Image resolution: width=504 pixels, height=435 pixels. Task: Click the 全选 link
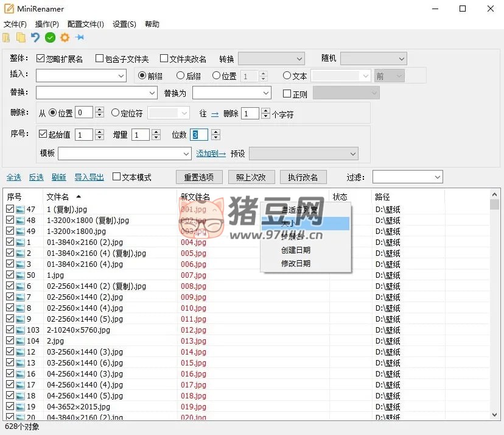click(x=13, y=177)
